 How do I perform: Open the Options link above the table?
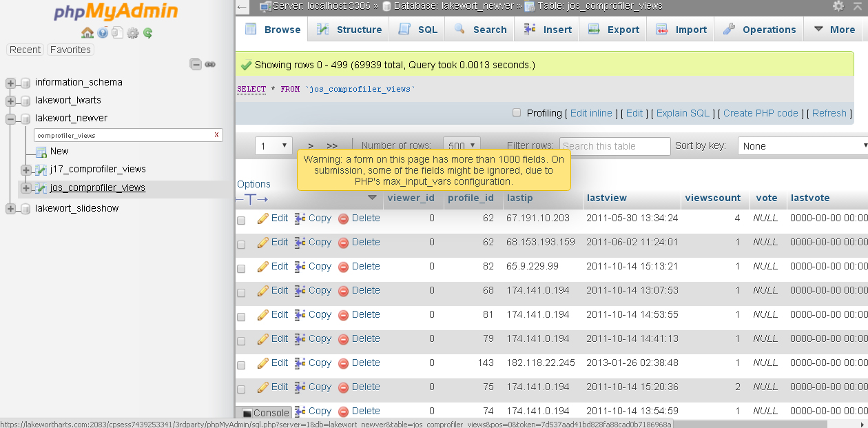click(254, 184)
